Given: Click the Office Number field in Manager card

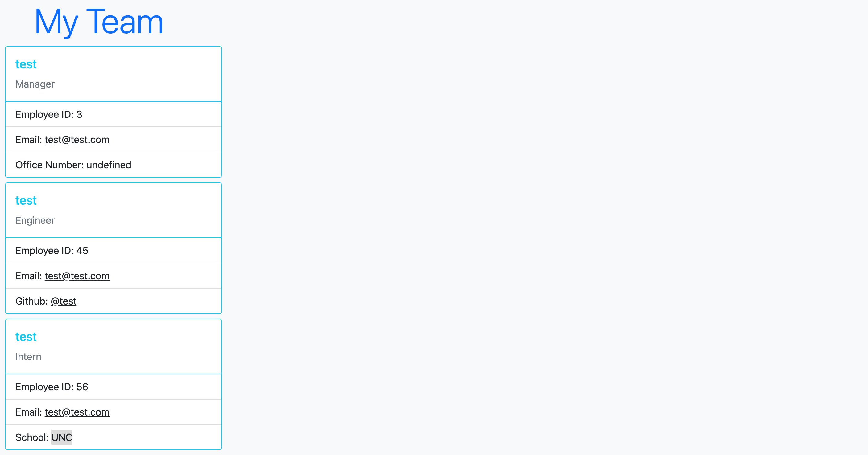Looking at the screenshot, I should pyautogui.click(x=114, y=165).
